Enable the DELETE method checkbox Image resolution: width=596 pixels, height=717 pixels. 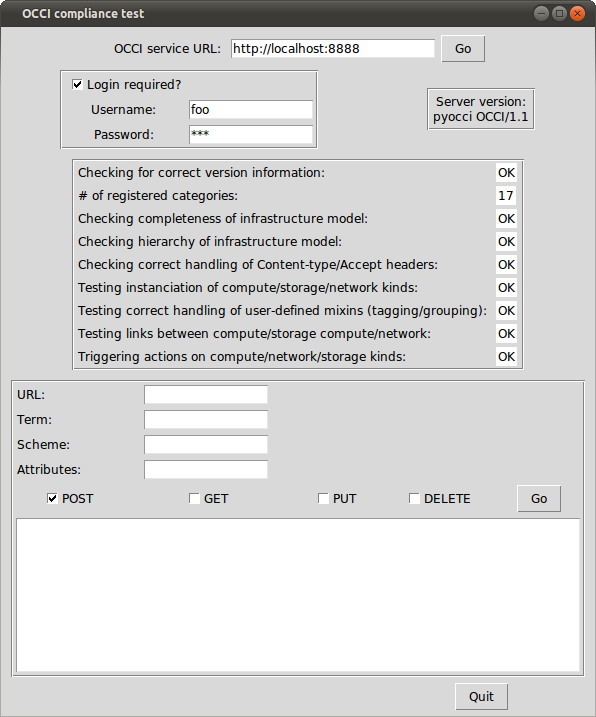tap(414, 498)
